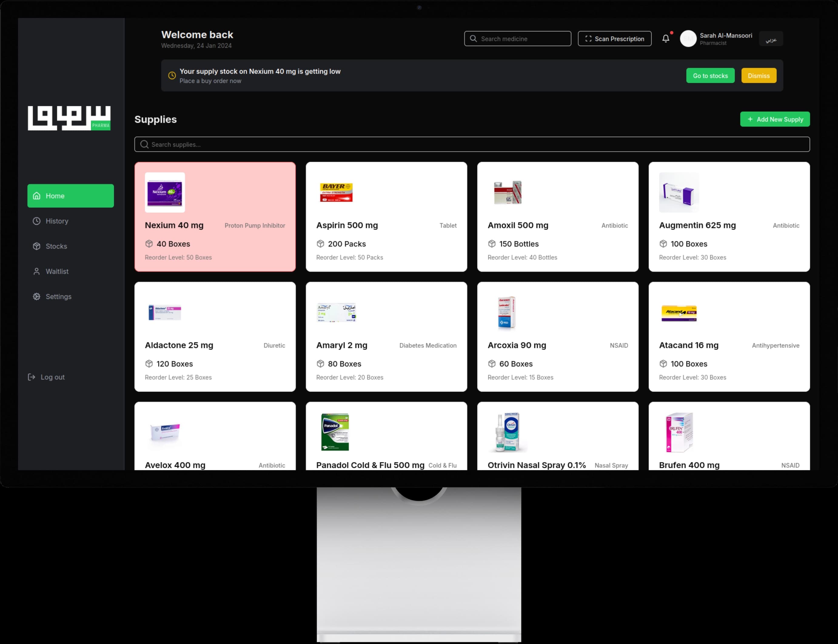Click the Search medicine input field

[x=518, y=39]
